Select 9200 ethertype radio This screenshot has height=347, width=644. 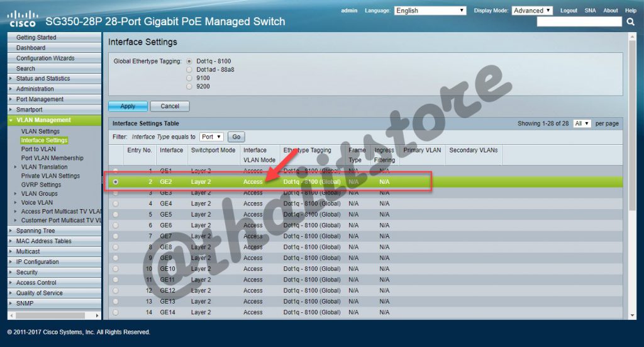pos(189,87)
